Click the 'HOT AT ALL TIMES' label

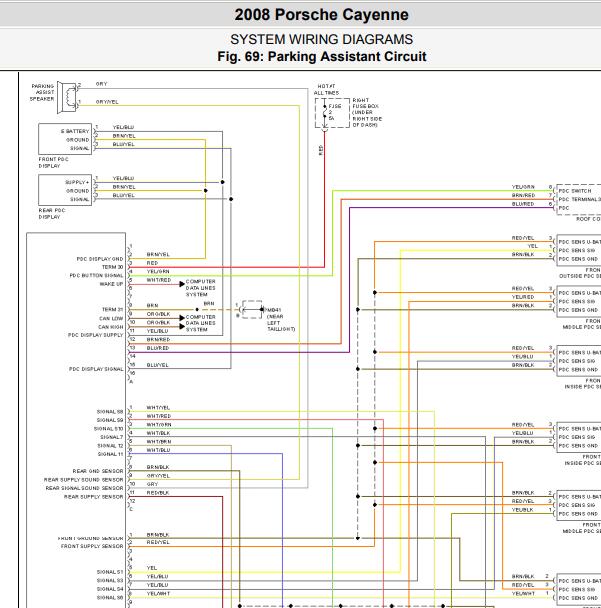326,90
